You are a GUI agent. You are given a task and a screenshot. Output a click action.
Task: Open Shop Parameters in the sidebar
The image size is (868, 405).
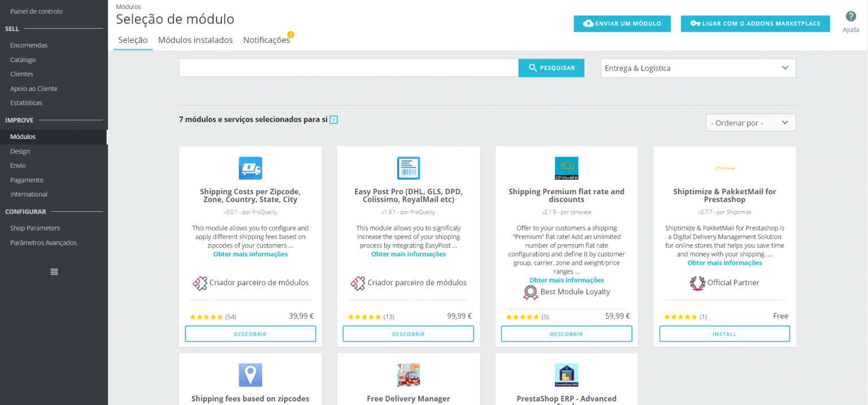[35, 228]
